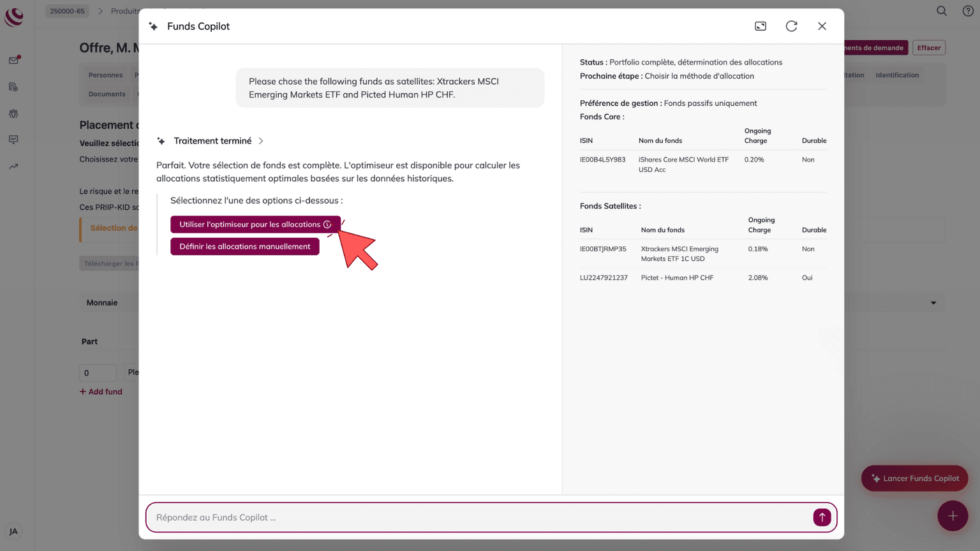
Task: Click the send arrow button in chat
Action: coord(822,517)
